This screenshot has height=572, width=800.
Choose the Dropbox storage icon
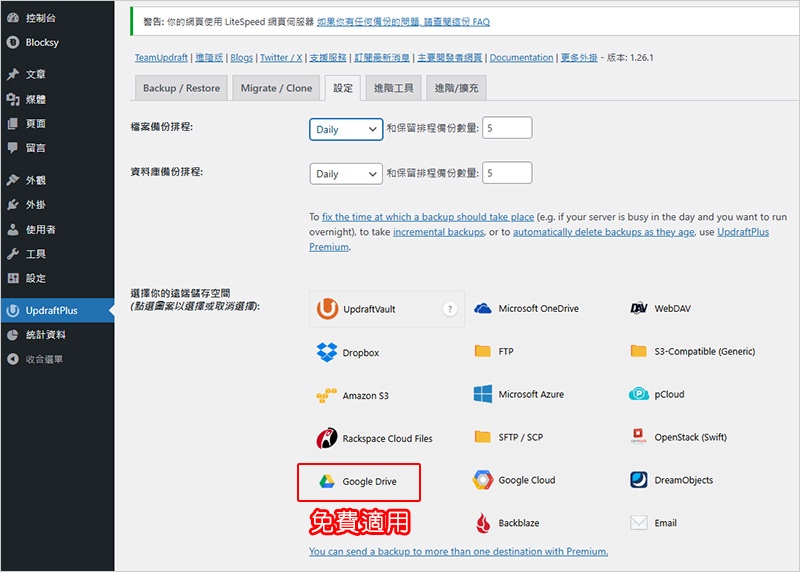pos(326,352)
